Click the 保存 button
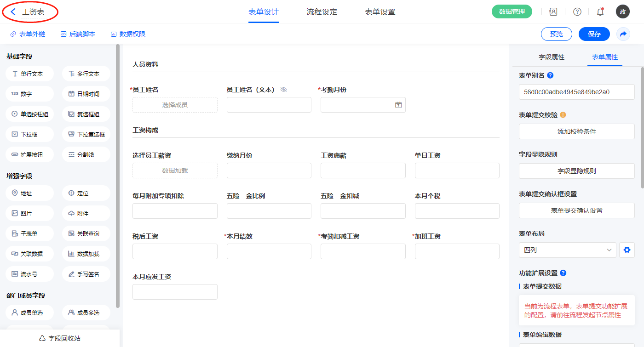This screenshot has width=644, height=347. point(594,34)
